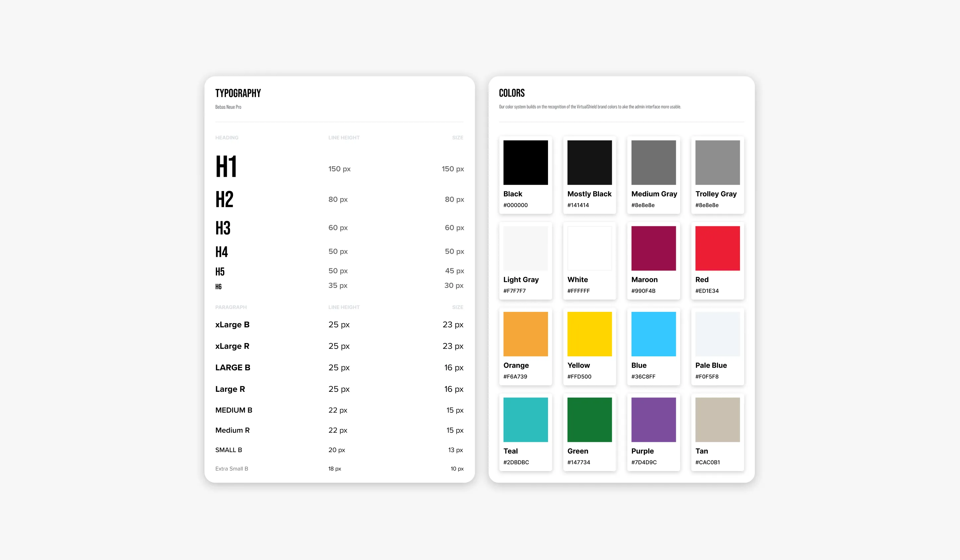The height and width of the screenshot is (560, 960).
Task: Select the Medium R paragraph style
Action: tap(232, 430)
